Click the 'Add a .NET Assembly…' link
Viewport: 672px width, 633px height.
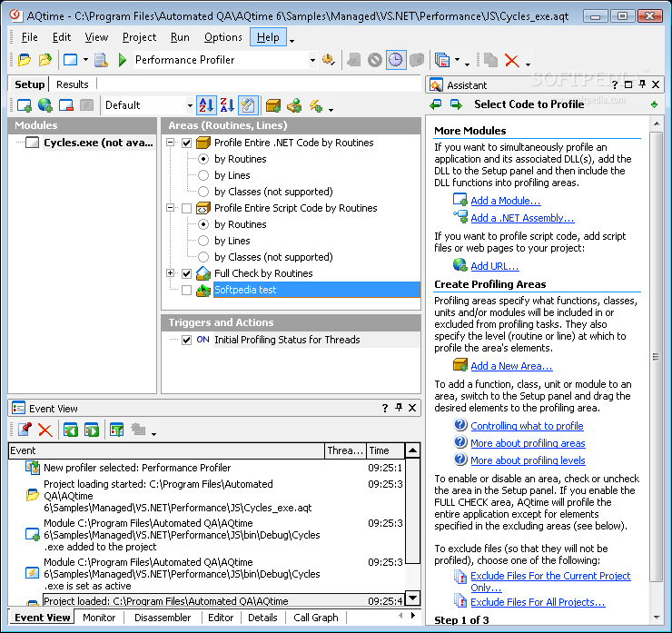[x=522, y=218]
